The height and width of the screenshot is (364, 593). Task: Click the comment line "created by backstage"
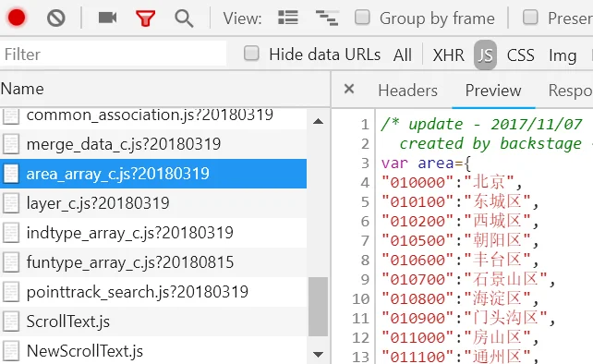[490, 143]
